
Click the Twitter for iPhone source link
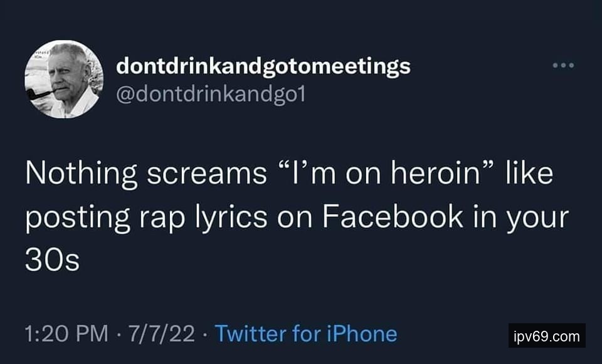306,333
